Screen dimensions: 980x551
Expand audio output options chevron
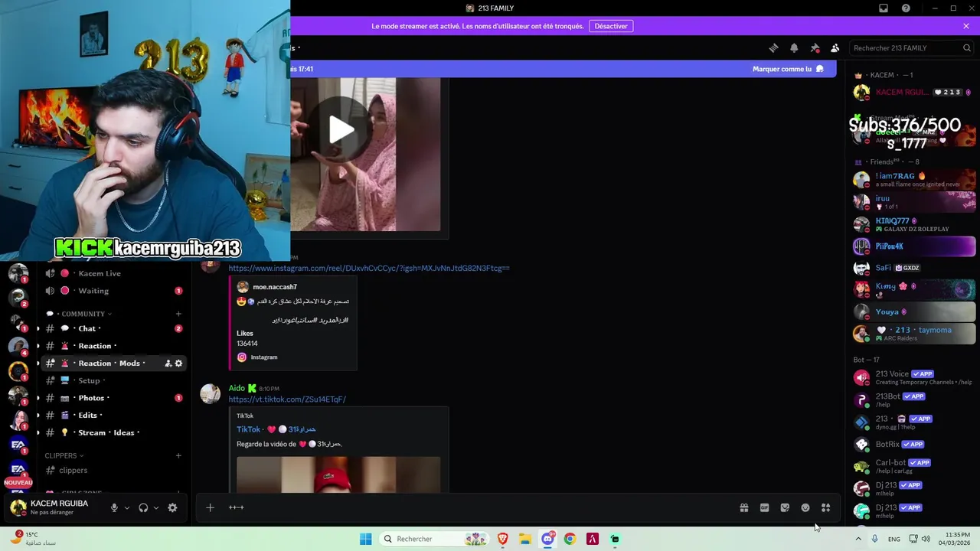pos(156,507)
